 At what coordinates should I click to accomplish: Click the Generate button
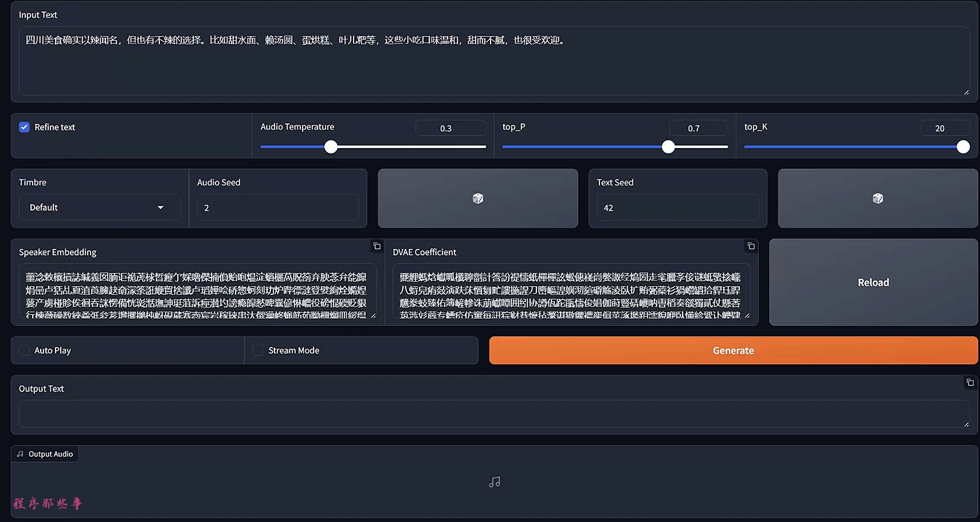coord(733,350)
